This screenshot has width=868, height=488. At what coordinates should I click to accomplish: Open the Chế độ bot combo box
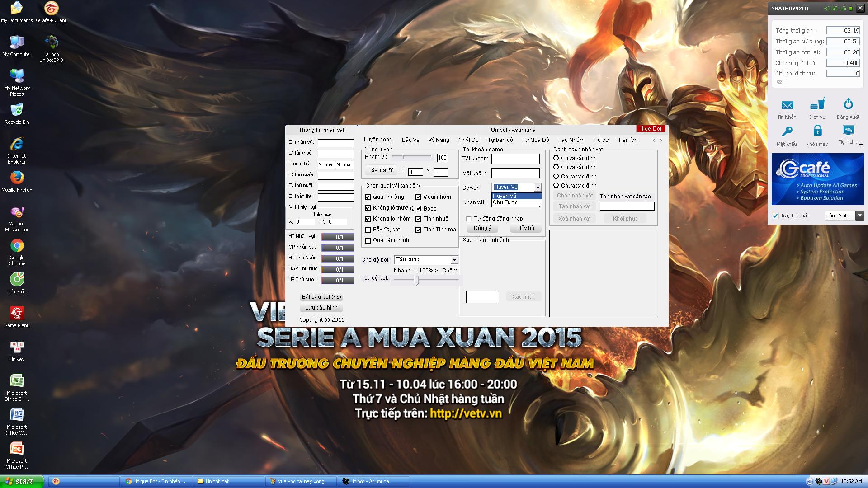tap(426, 259)
